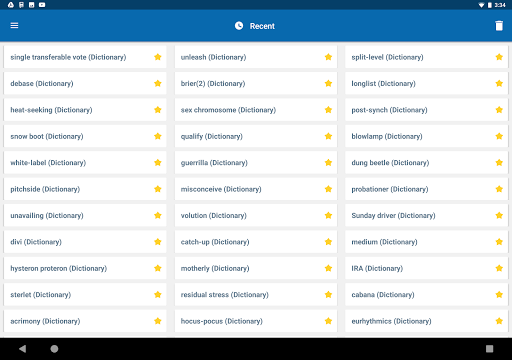Open 'blowlamp (Dictionary)' entry

coord(426,136)
